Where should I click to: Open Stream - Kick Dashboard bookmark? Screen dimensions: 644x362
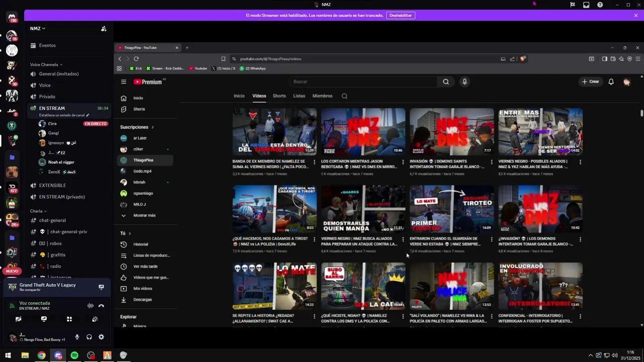click(x=165, y=68)
